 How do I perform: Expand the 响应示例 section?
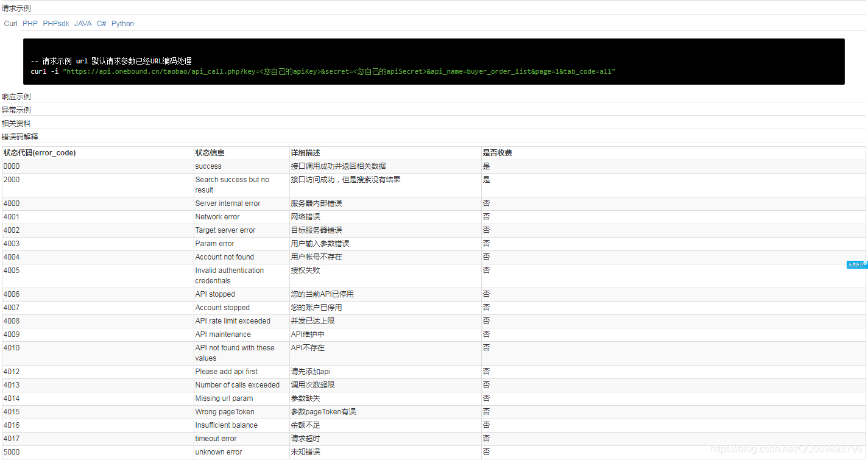(x=16, y=97)
